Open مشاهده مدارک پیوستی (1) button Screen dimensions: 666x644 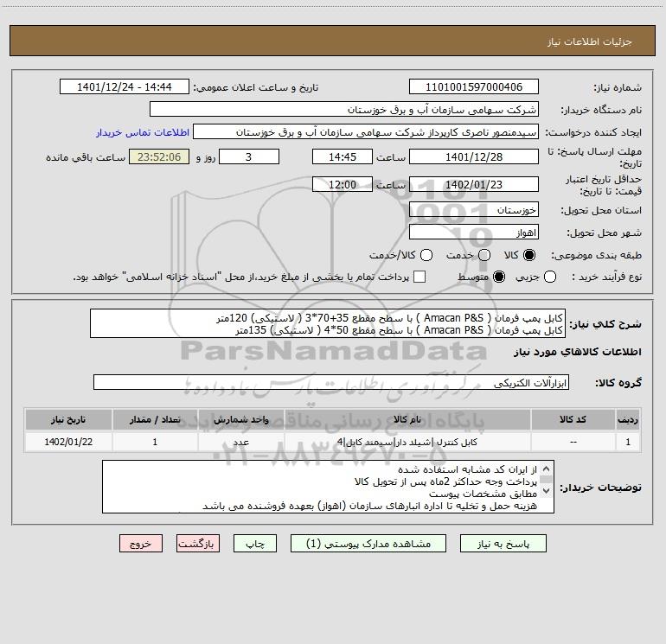tap(368, 544)
